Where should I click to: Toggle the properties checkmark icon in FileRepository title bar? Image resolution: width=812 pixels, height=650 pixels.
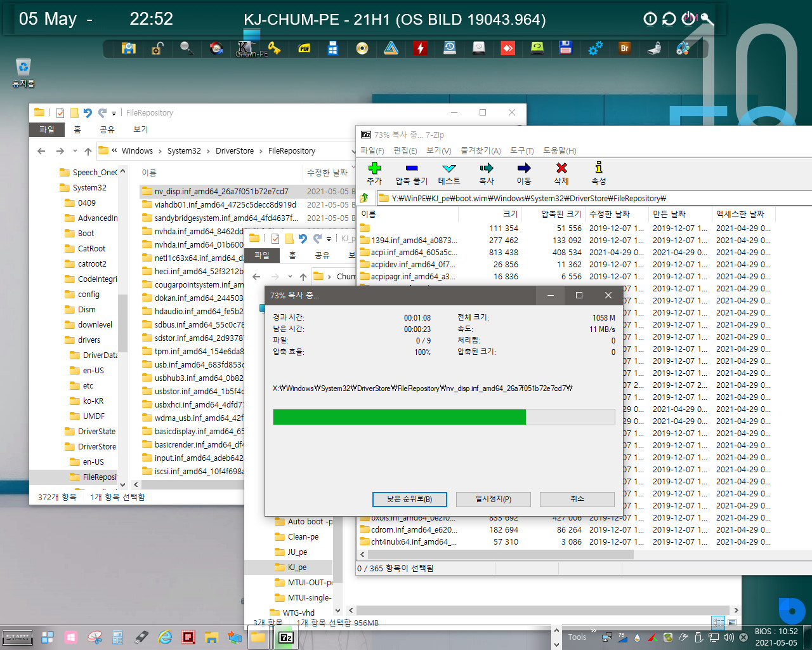coord(60,113)
